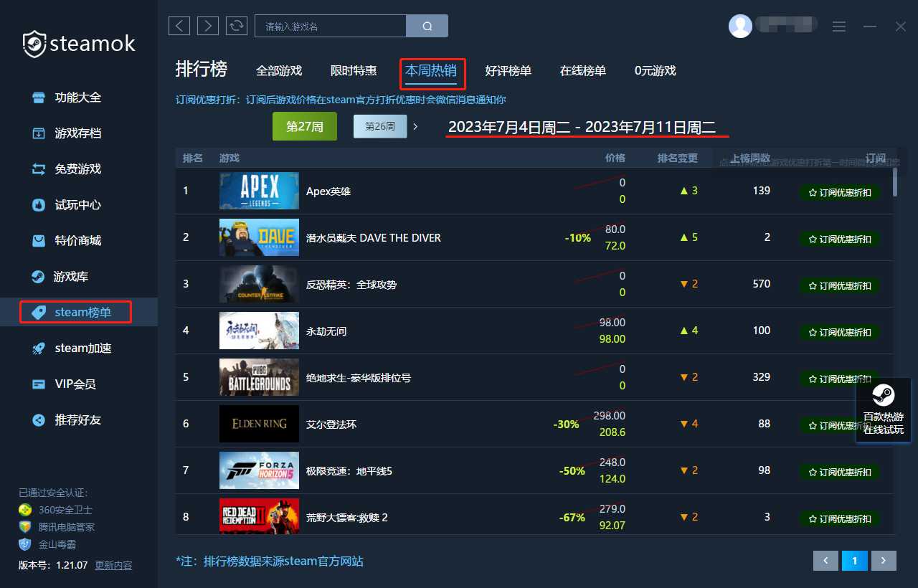Switch to the 在线榜单 tab
This screenshot has height=588, width=918.
point(583,71)
